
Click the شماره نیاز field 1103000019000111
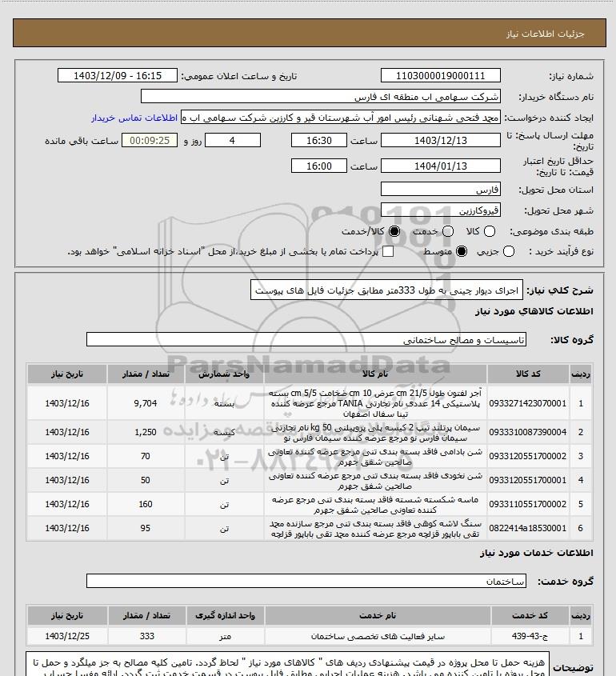click(x=441, y=75)
